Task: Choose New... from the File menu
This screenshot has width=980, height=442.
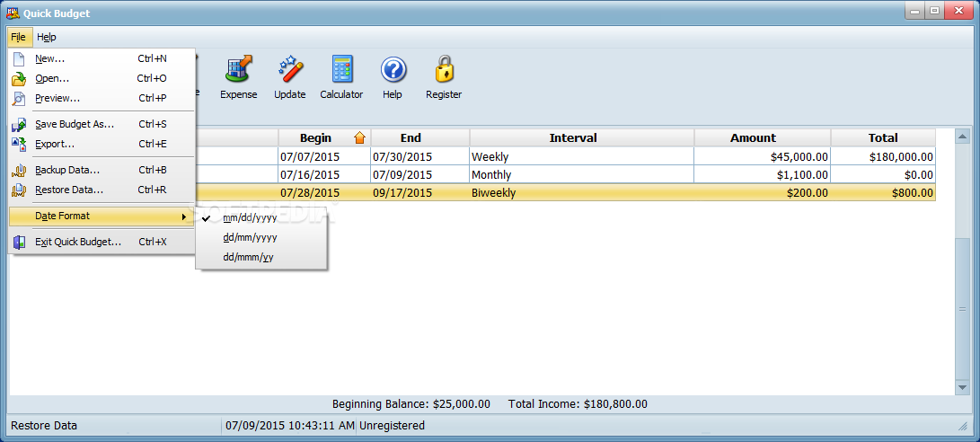Action: click(102, 58)
